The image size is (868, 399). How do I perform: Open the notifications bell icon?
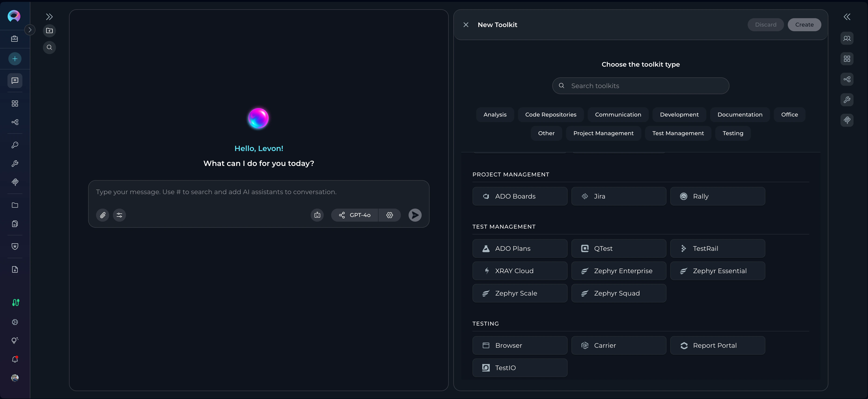point(15,359)
